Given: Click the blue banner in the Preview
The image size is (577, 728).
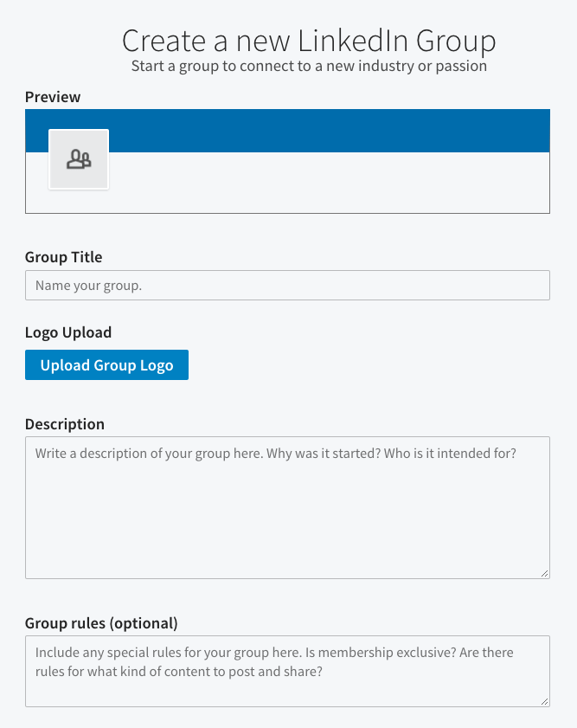Looking at the screenshot, I should [346, 130].
